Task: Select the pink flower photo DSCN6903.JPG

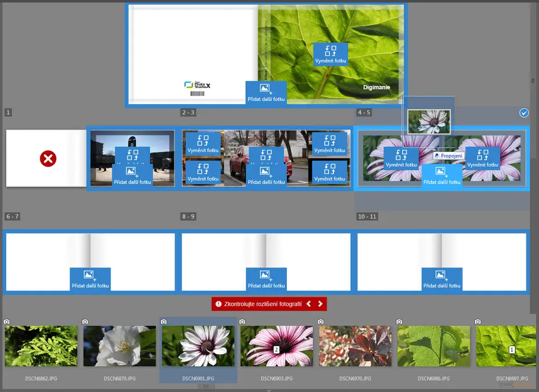Action: coord(277,346)
